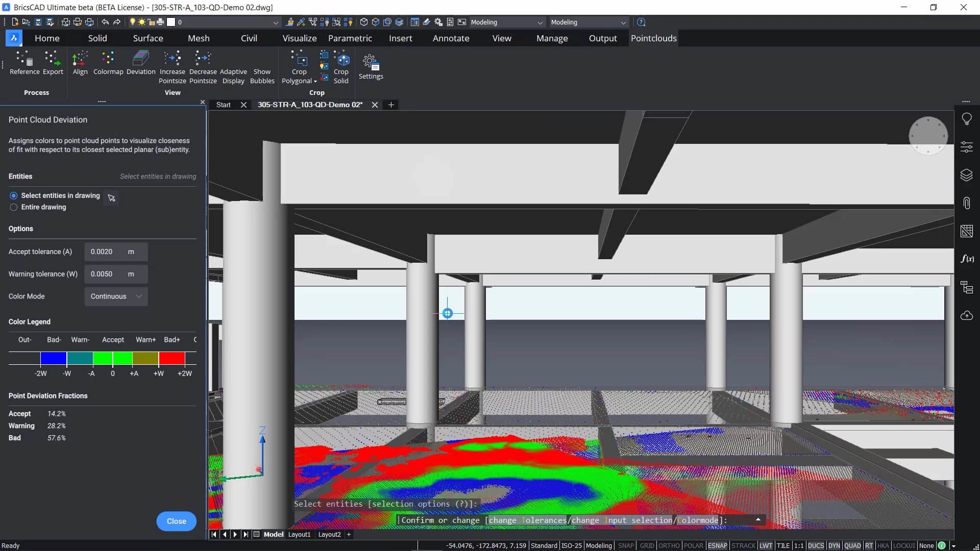The image size is (980, 551).
Task: Switch to the Visualize ribbon tab
Action: pos(300,38)
